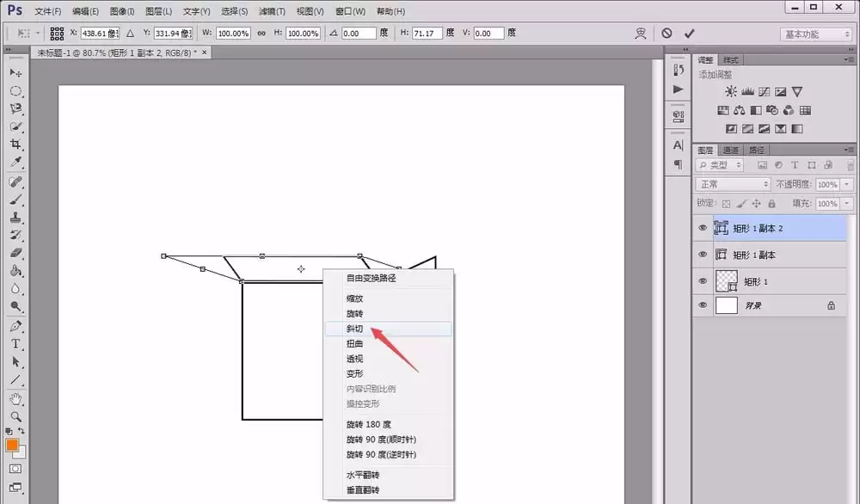Select the Horizontal Type tool
The image size is (860, 504).
[15, 344]
